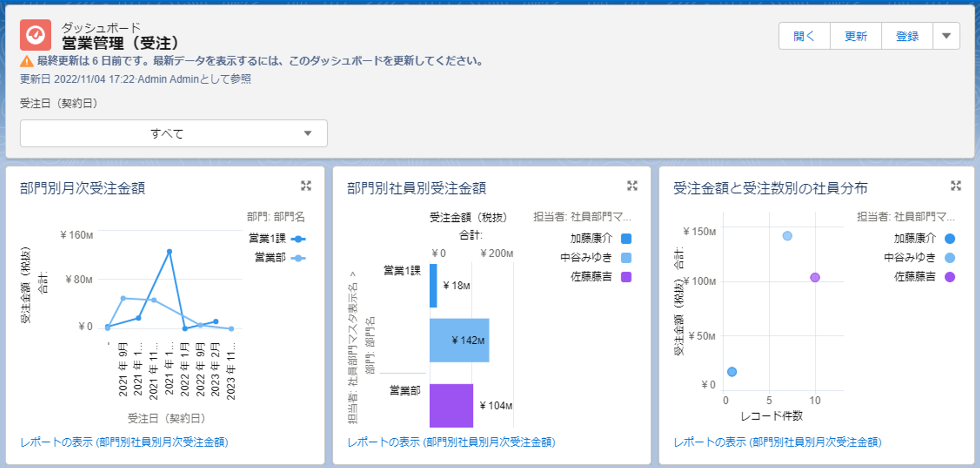
Task: Open the 受注日 filter dropdown set to すべて
Action: [x=174, y=133]
